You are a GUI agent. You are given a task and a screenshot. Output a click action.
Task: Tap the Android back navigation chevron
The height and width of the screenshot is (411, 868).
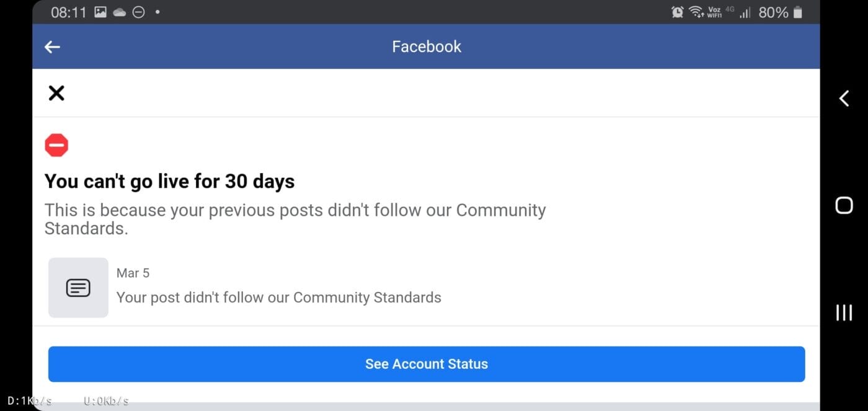[x=844, y=98]
